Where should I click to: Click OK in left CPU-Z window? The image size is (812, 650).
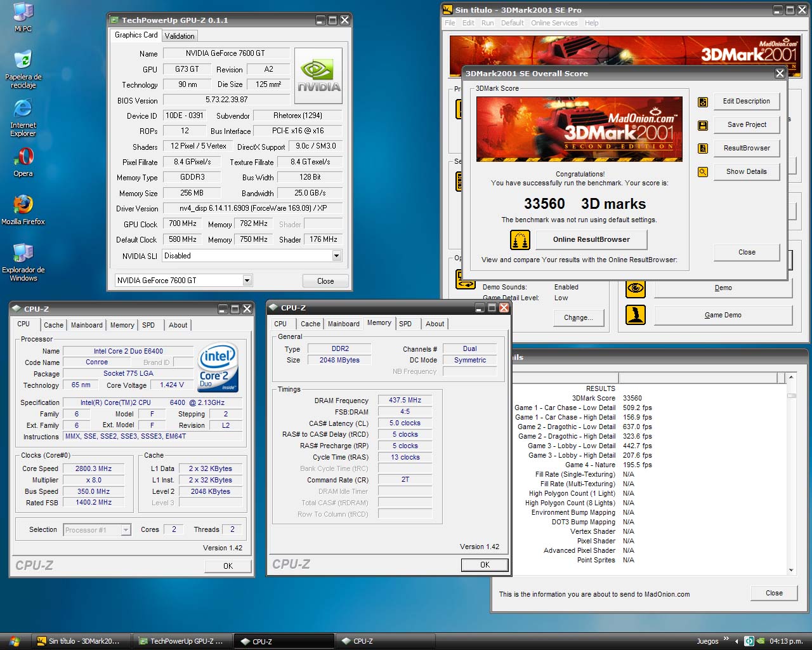[x=228, y=566]
